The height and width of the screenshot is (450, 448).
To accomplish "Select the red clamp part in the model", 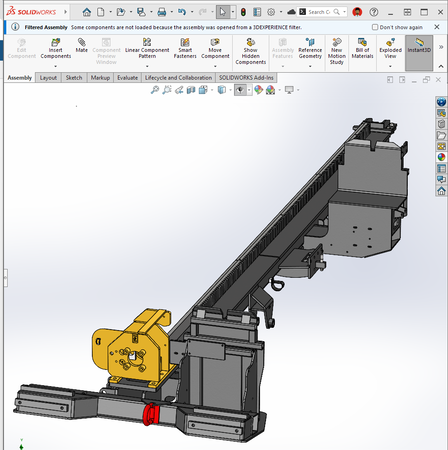I will click(x=150, y=414).
